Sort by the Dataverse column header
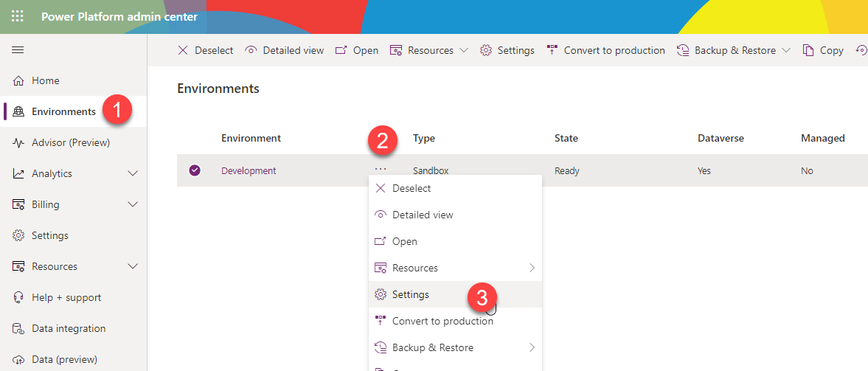This screenshot has height=371, width=868. pos(721,138)
